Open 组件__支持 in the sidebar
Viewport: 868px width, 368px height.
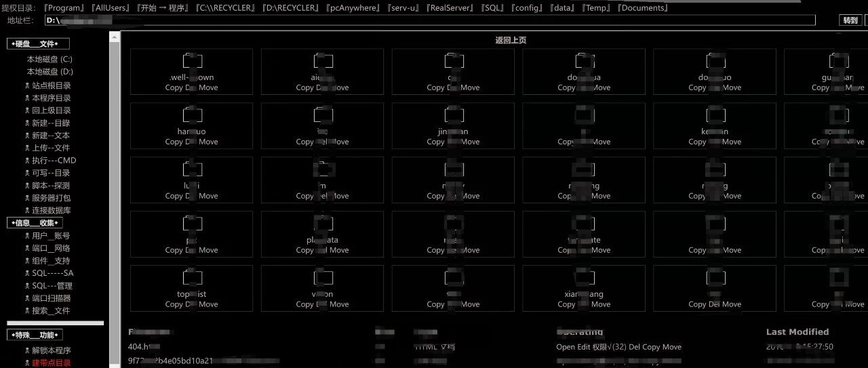(x=51, y=261)
